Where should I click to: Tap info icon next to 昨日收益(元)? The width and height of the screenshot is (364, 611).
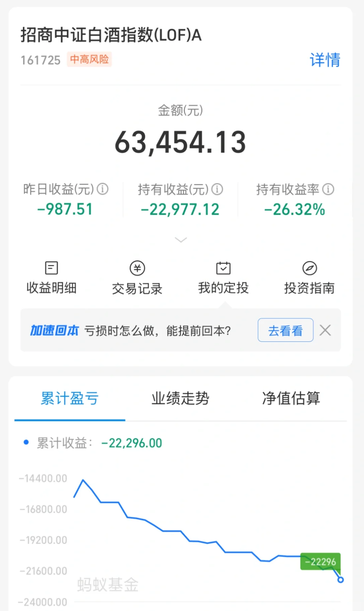[103, 189]
